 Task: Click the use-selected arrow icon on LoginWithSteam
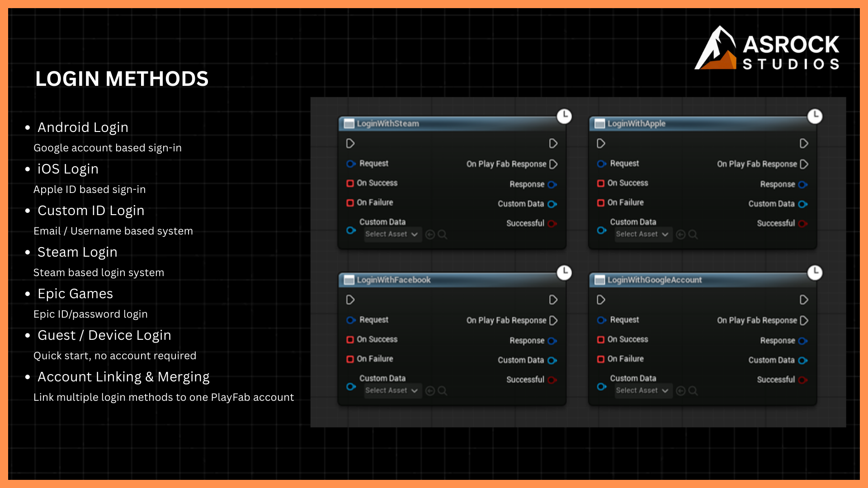tap(430, 235)
